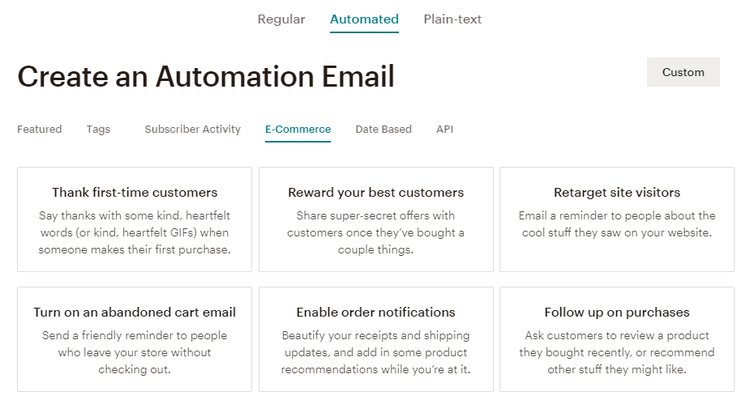Open the Plain-text tab

[452, 19]
